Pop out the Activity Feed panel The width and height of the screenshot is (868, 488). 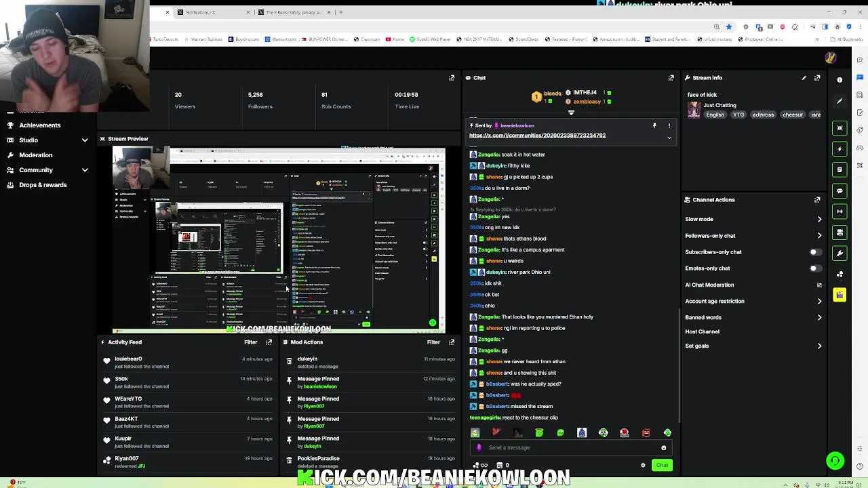[x=269, y=342]
